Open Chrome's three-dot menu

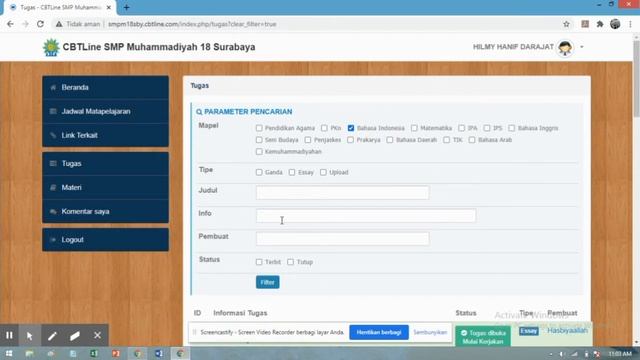(631, 24)
